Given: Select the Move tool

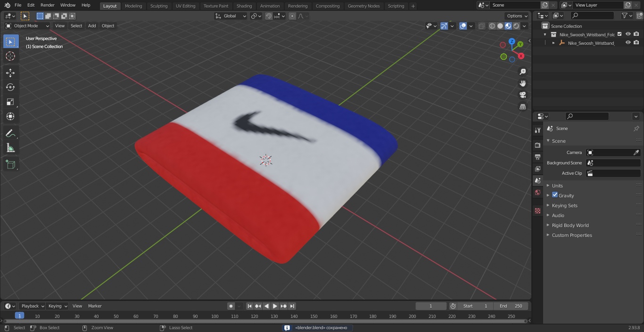Looking at the screenshot, I should (10, 73).
